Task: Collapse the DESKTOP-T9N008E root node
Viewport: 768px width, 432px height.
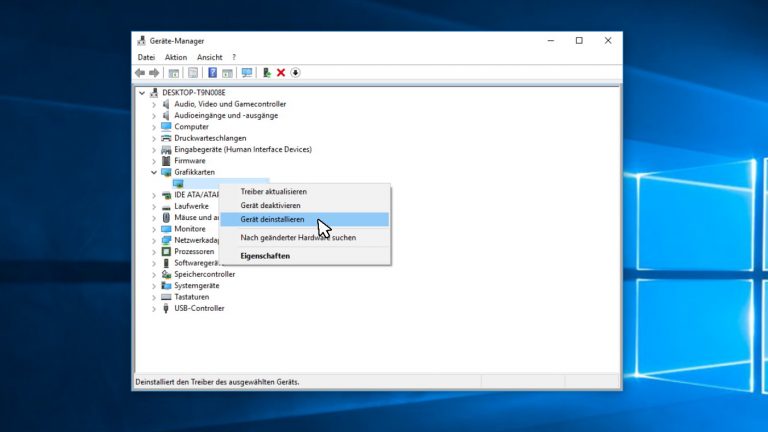Action: click(142, 92)
